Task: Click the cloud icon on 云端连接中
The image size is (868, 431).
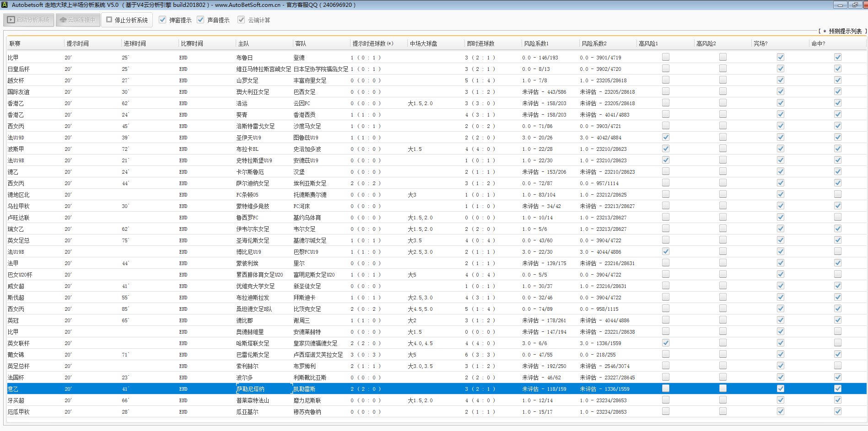Action: 63,20
